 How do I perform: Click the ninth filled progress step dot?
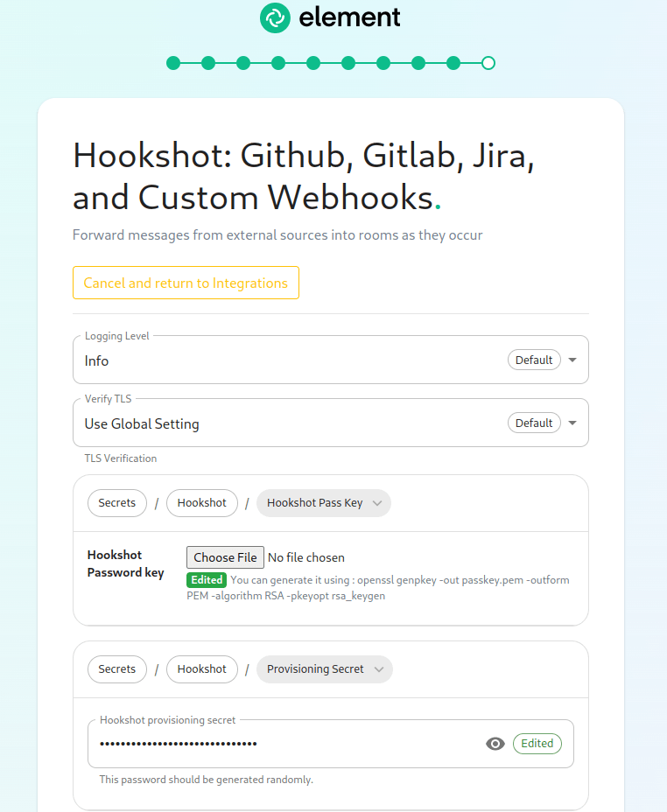tap(453, 63)
